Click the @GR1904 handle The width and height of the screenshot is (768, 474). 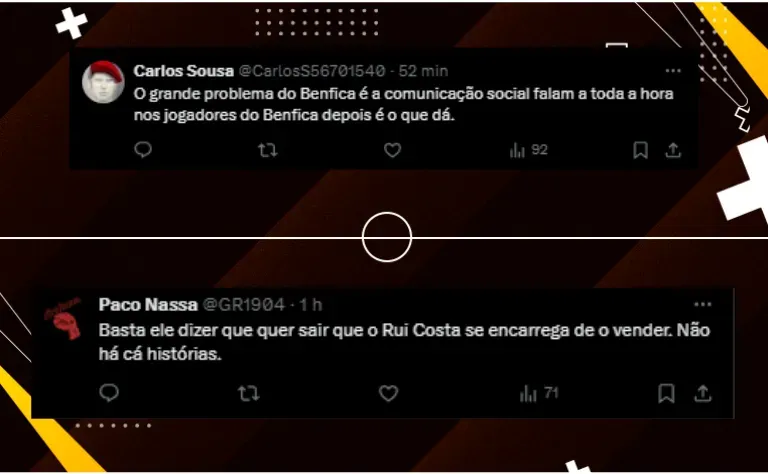(244, 305)
